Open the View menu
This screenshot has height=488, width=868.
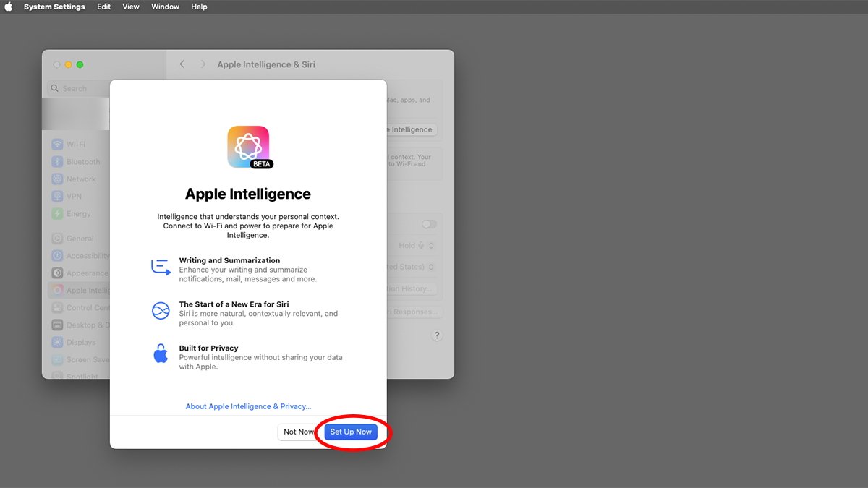(131, 7)
